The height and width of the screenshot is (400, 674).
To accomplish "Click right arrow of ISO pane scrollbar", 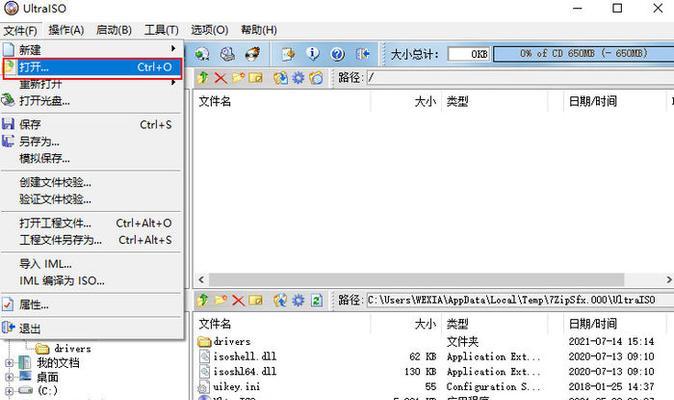I will point(669,280).
